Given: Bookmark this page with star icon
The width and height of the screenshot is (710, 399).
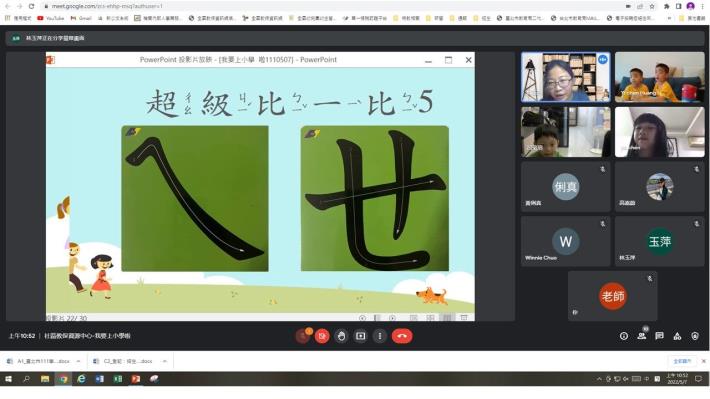Looking at the screenshot, I should pyautogui.click(x=652, y=6).
